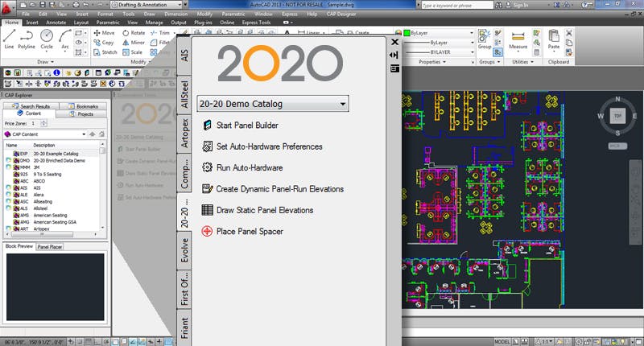Click the Copy tool in Modify panel
The image size is (644, 346).
[104, 43]
